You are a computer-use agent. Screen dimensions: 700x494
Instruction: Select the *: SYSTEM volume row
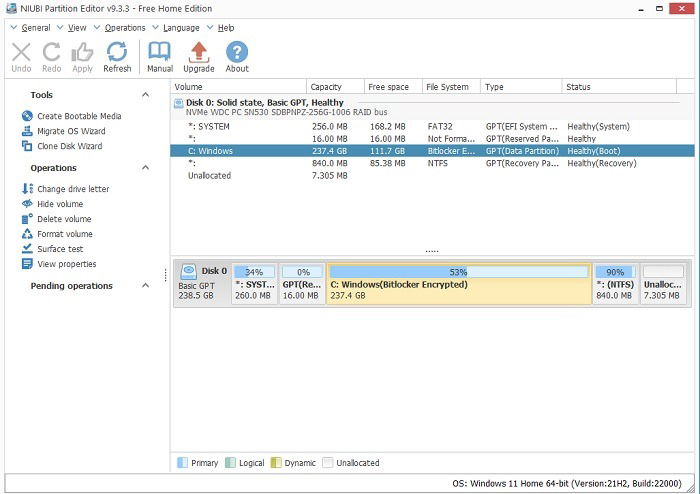coord(432,127)
